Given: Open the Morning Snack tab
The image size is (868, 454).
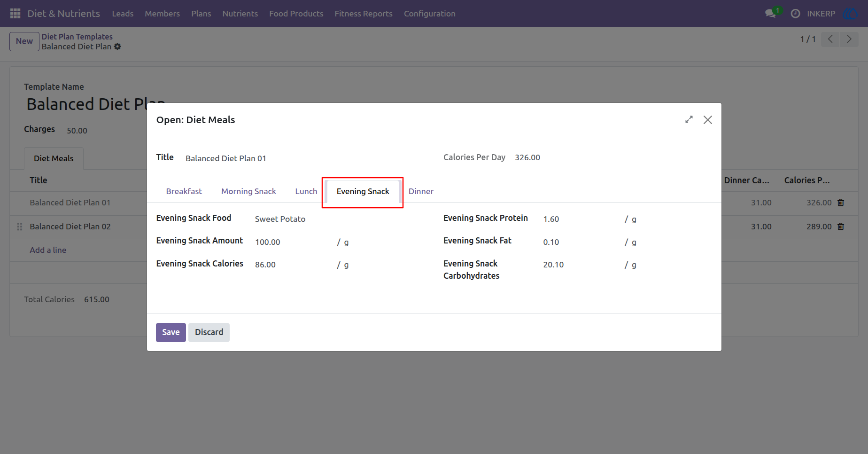Looking at the screenshot, I should pos(248,191).
